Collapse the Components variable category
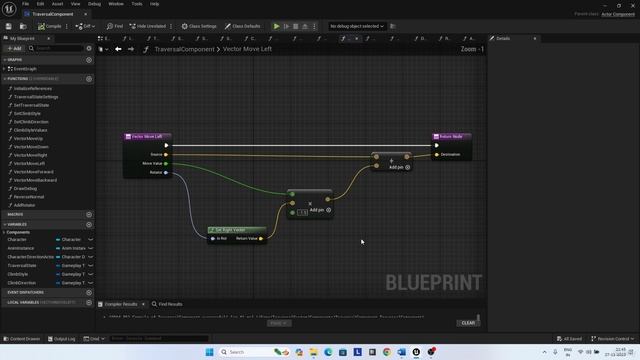The width and height of the screenshot is (640, 360). coord(4,232)
